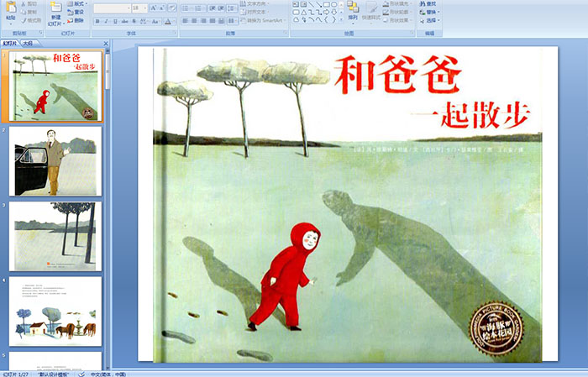Decrease font size with small A button
Viewport: 588px width, 377px height.
point(162,8)
